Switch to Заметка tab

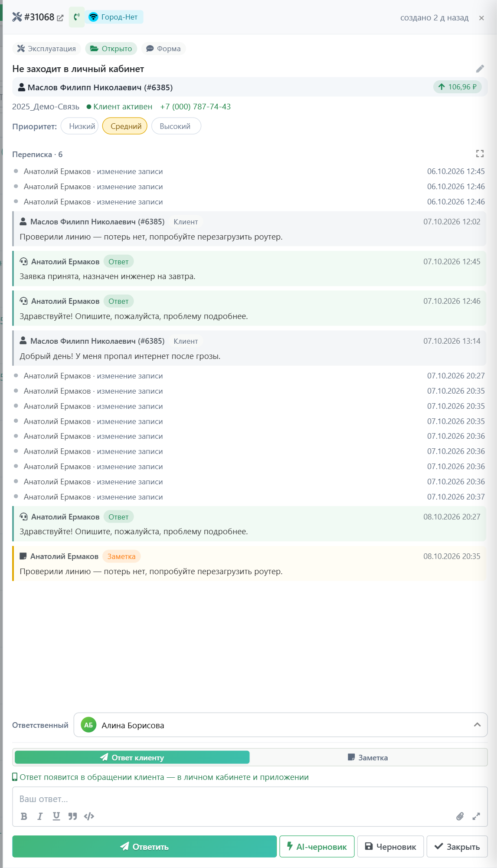click(368, 758)
